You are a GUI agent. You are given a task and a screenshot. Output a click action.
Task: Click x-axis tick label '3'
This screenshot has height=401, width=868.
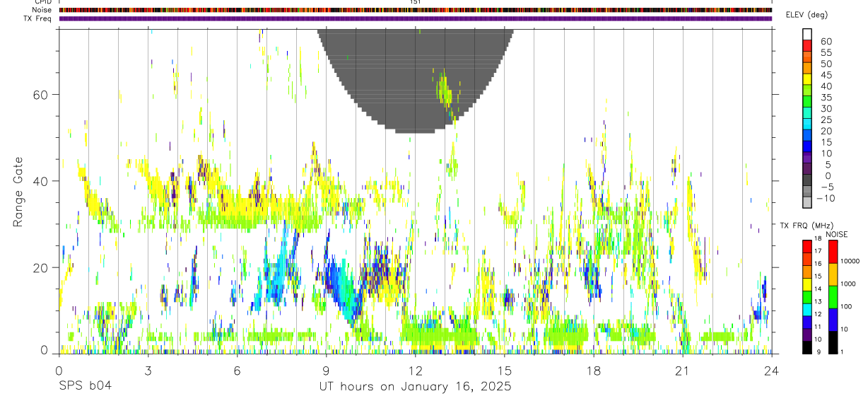(x=148, y=371)
